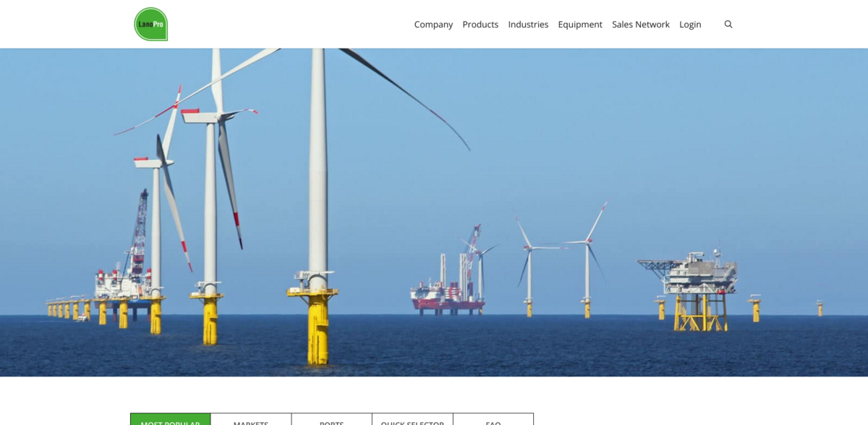This screenshot has height=425, width=868.
Task: Open the search magnifier icon
Action: [x=728, y=24]
